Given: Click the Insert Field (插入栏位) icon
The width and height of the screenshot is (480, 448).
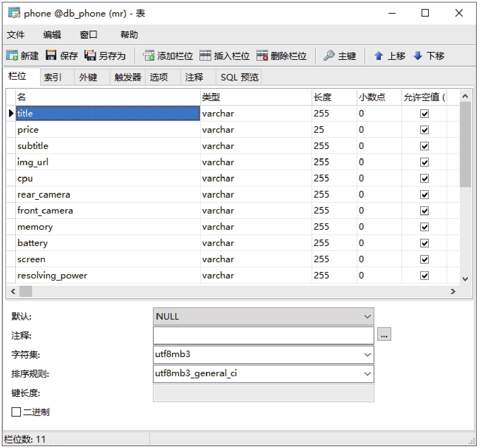Looking at the screenshot, I should point(205,56).
